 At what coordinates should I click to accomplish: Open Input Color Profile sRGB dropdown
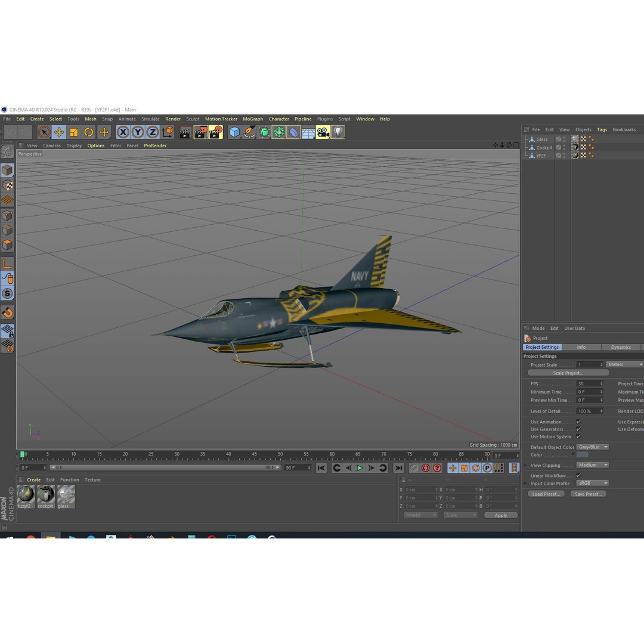(593, 483)
